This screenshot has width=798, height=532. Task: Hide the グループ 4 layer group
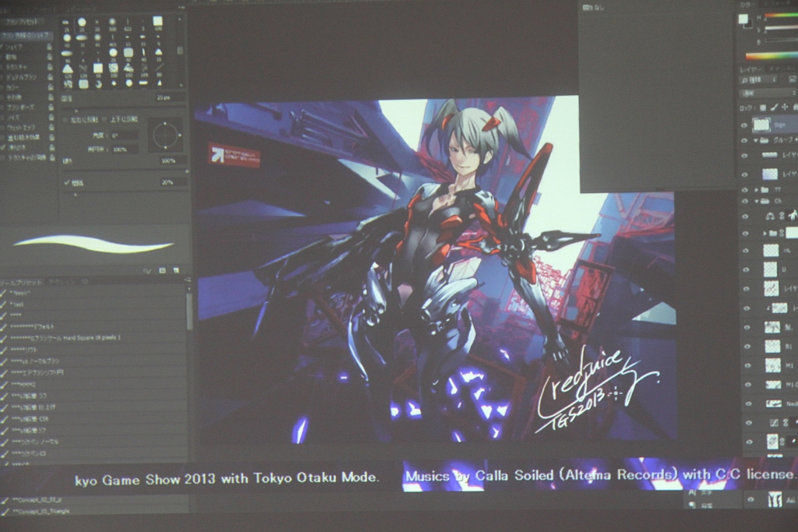744,140
